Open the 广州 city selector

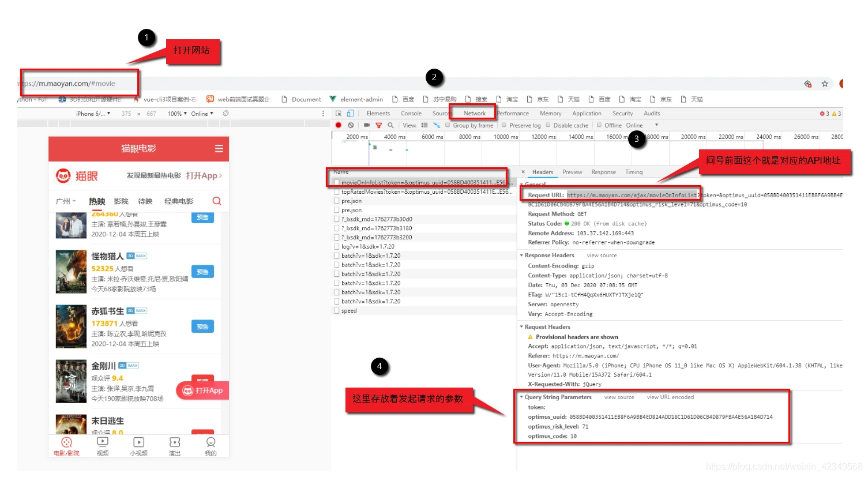point(66,201)
